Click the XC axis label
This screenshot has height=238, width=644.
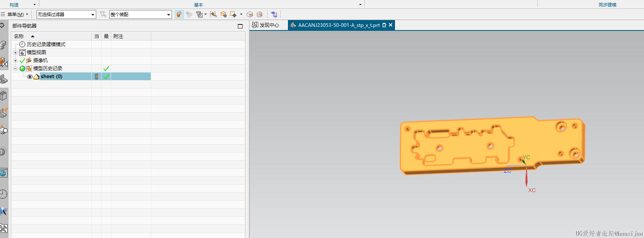coord(532,190)
